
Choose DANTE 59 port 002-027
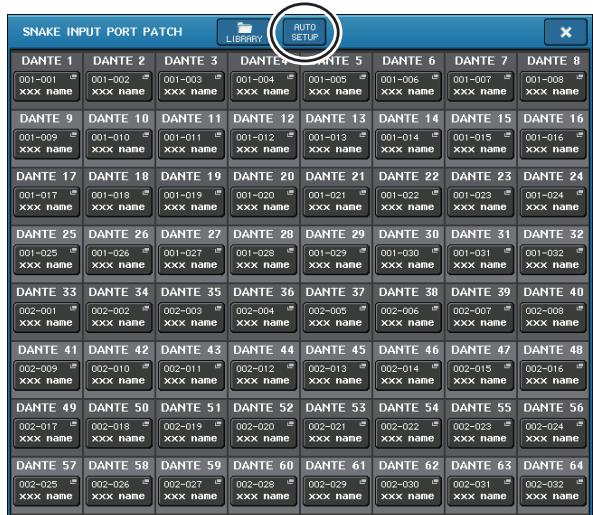[191, 491]
